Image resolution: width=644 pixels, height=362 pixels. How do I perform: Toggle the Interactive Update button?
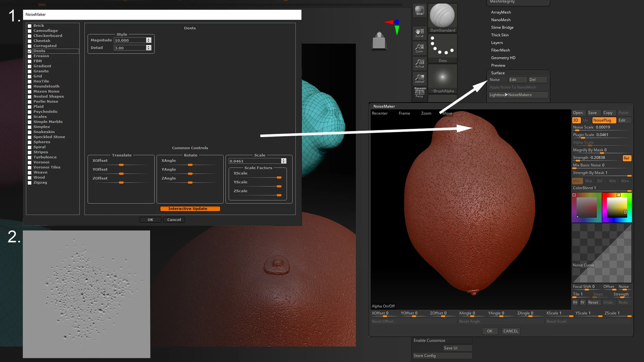(190, 209)
